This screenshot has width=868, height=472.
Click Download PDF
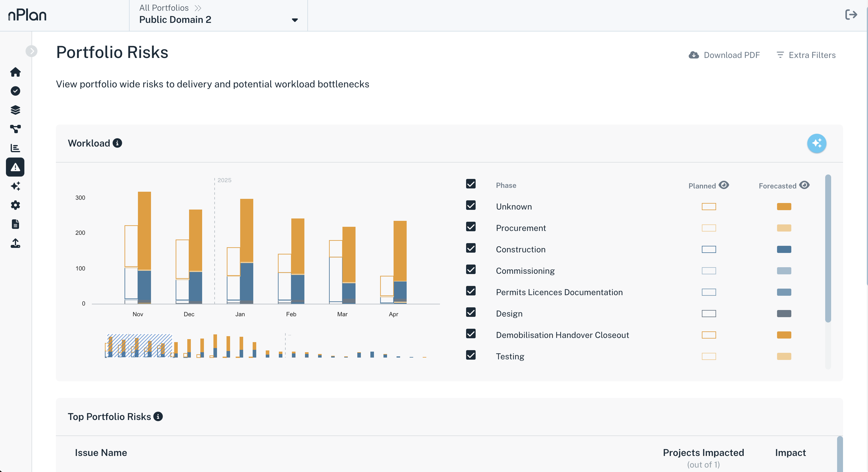click(x=724, y=55)
